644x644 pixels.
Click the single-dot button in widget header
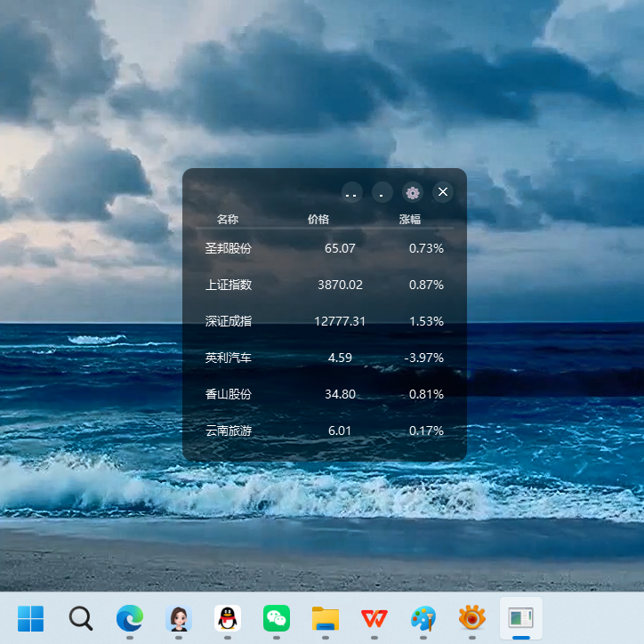[x=382, y=192]
